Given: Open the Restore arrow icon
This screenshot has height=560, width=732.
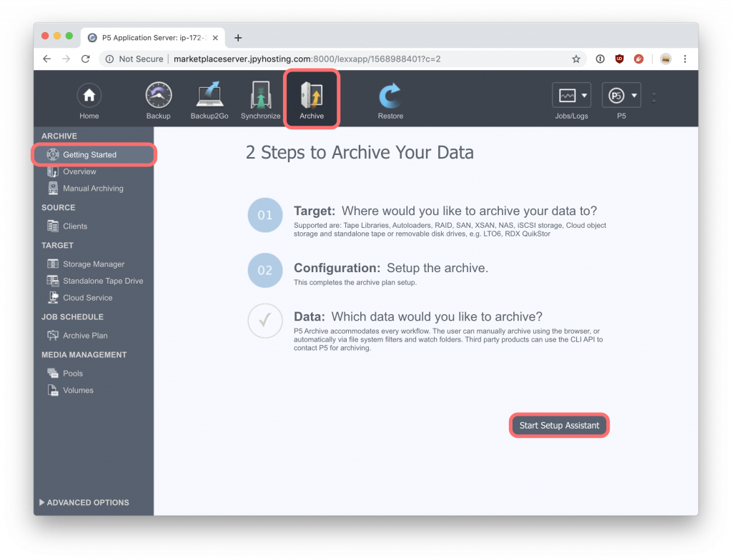Looking at the screenshot, I should click(390, 95).
